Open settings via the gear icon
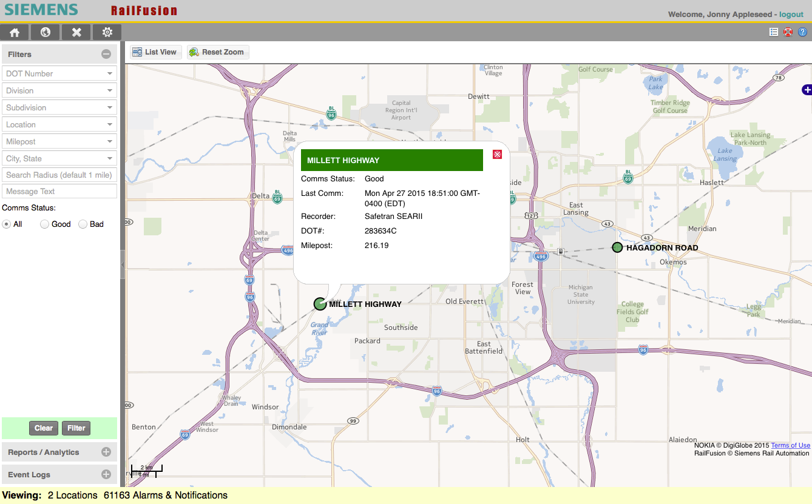 tap(107, 32)
